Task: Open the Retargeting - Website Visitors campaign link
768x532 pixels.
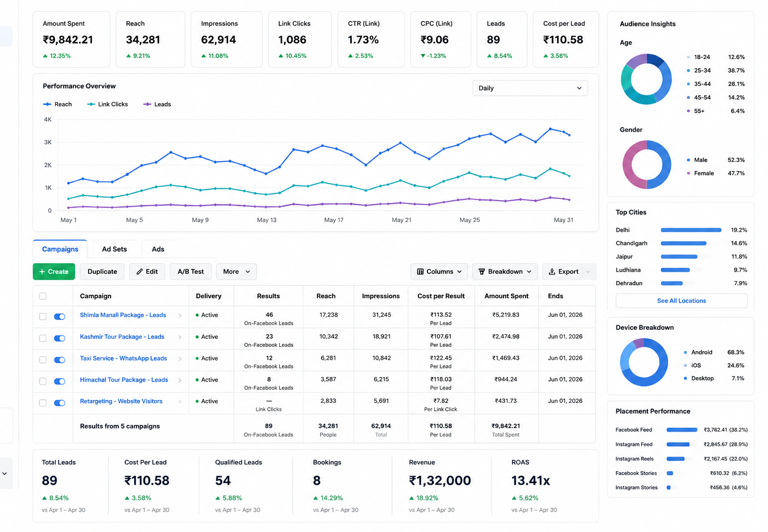Action: point(121,401)
